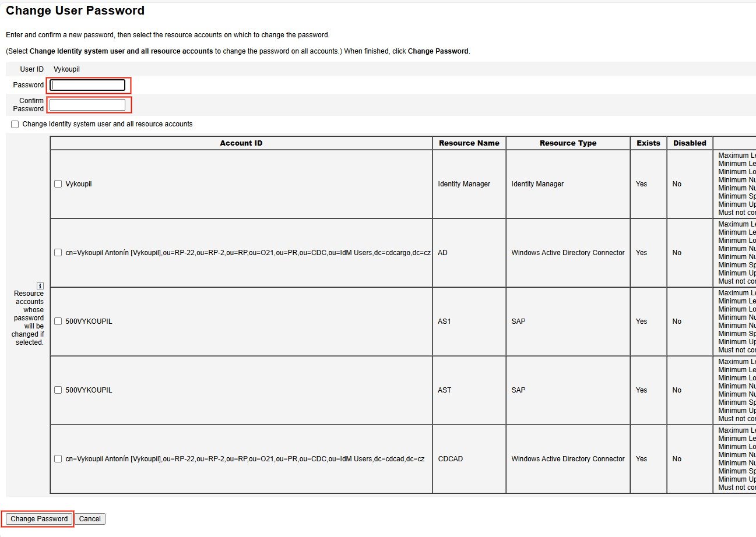
Task: Click the Disabled column header
Action: tap(690, 143)
